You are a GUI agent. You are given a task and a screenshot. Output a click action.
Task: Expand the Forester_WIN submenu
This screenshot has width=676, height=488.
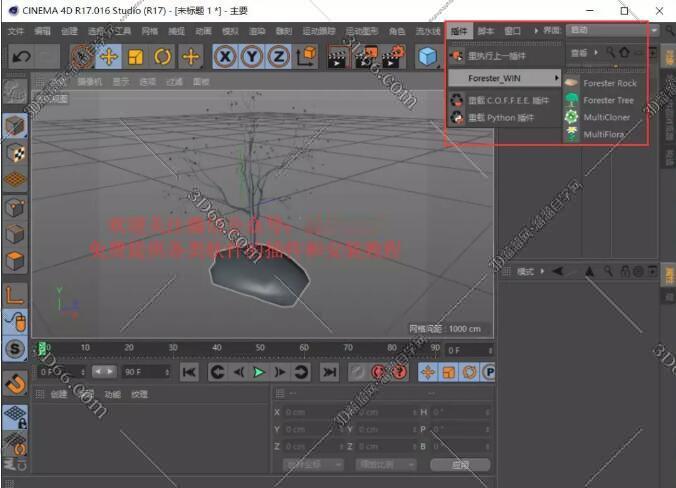coord(504,78)
